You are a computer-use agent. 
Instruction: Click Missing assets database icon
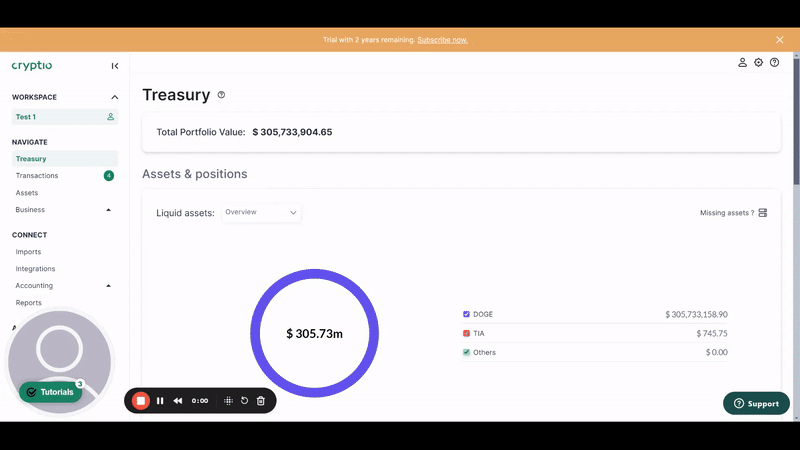click(763, 213)
